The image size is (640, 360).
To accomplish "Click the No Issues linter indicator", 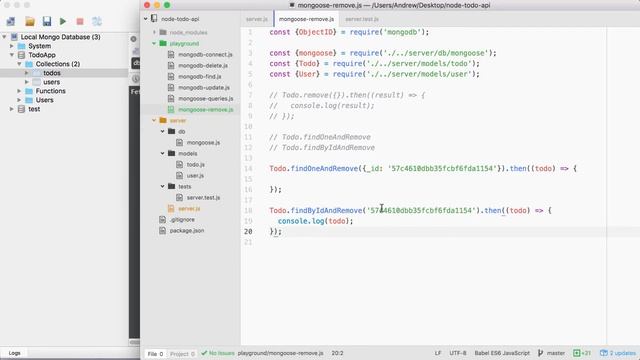I will 218,353.
